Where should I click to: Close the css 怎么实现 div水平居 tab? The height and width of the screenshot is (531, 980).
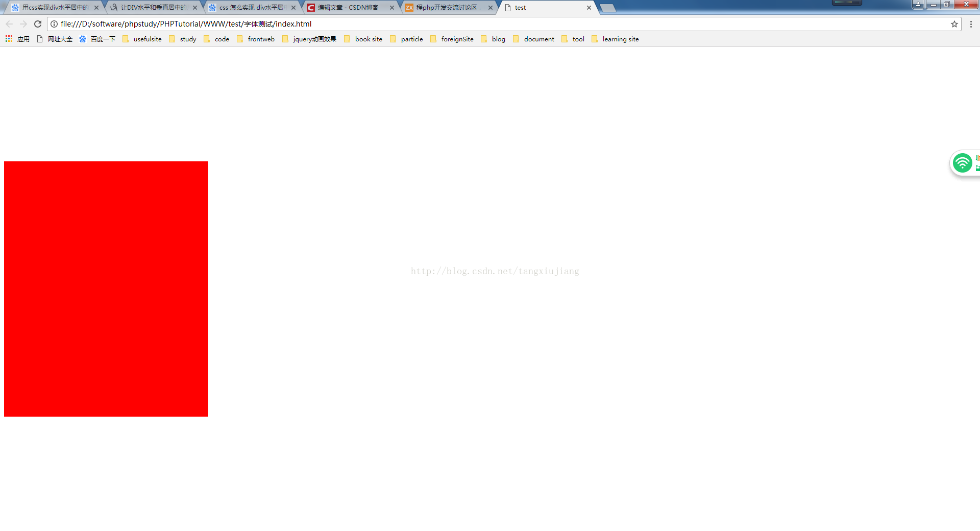click(293, 8)
